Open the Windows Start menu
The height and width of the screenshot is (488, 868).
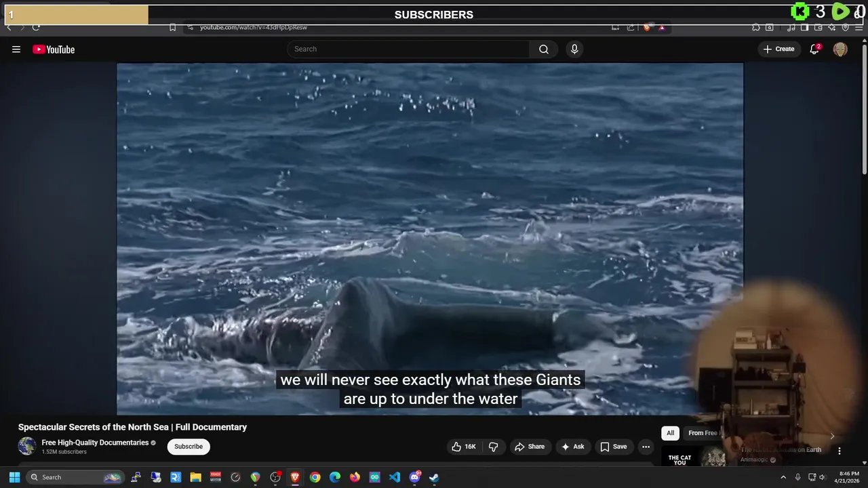pyautogui.click(x=14, y=477)
